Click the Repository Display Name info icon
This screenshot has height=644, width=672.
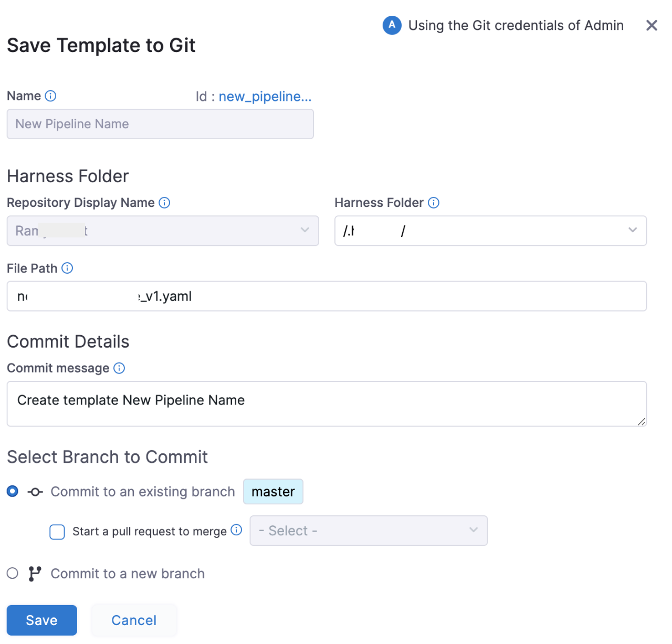tap(164, 203)
